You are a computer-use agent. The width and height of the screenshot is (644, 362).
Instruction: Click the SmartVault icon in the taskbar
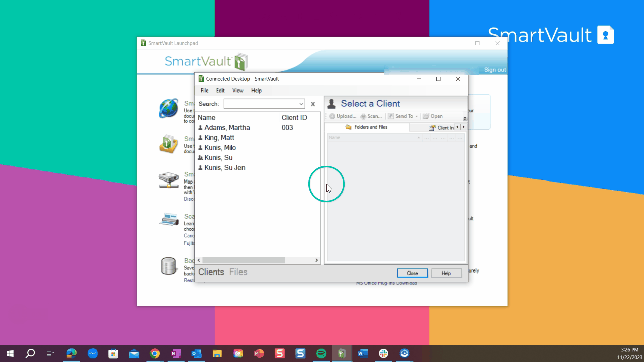click(342, 353)
